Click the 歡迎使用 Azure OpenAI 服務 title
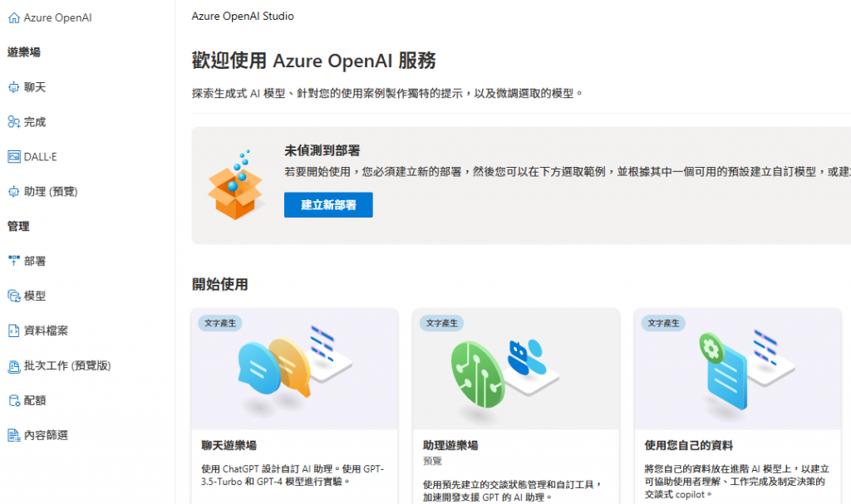This screenshot has width=851, height=504. (313, 61)
